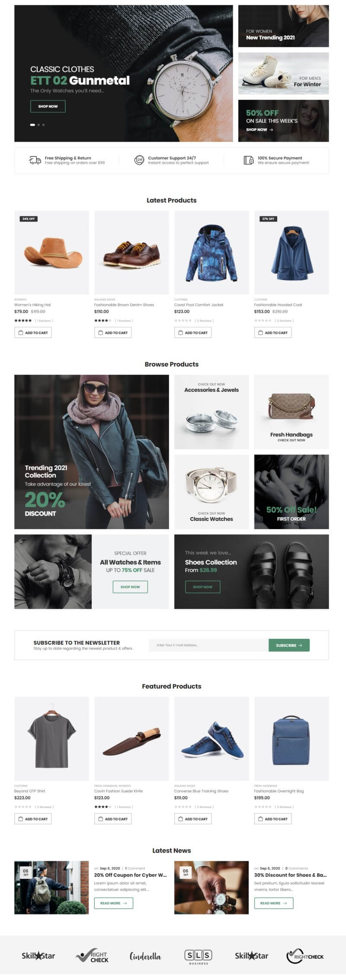
Task: Click the free shipping truck icon
Action: (x=35, y=160)
